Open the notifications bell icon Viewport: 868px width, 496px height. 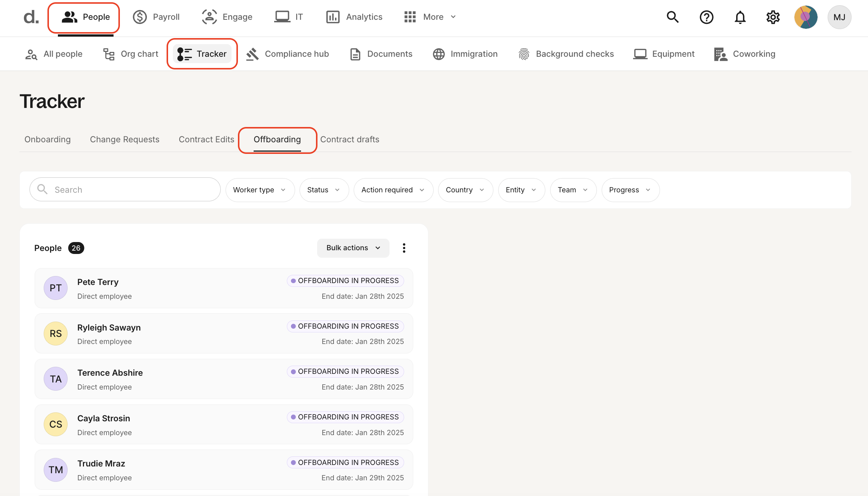[x=740, y=17]
